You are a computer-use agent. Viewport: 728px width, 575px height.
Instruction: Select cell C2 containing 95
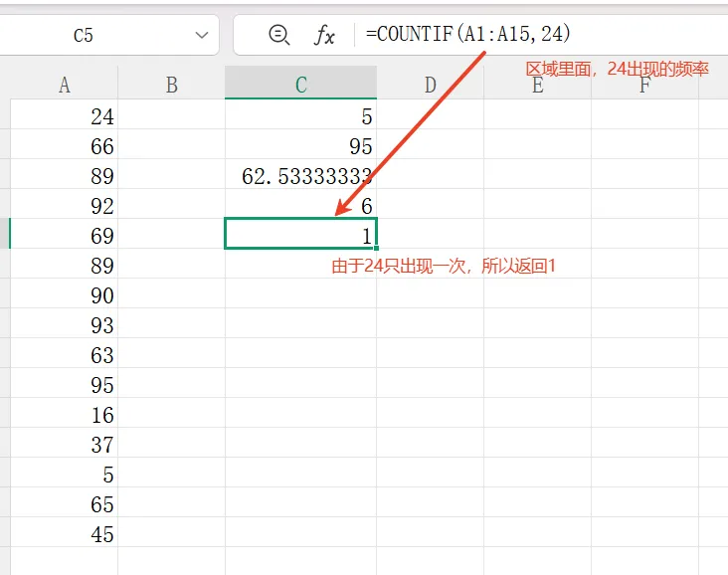[301, 144]
